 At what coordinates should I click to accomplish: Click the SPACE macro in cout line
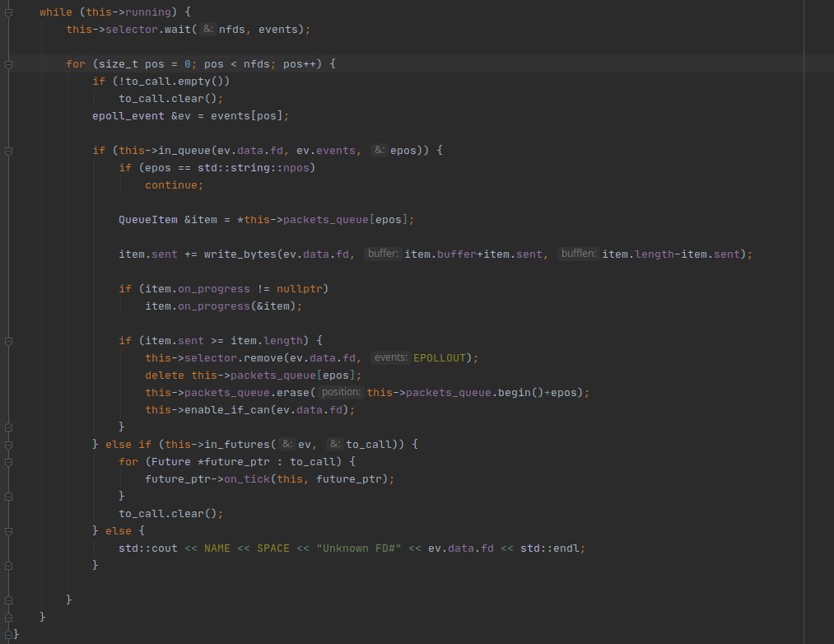coord(273,548)
